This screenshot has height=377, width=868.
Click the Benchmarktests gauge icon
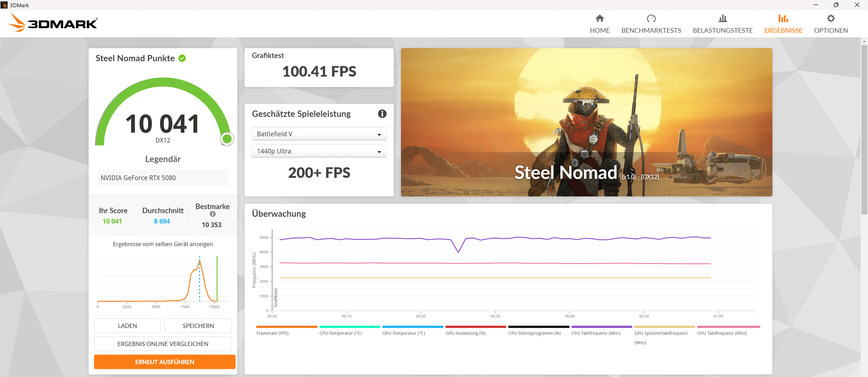coord(651,18)
